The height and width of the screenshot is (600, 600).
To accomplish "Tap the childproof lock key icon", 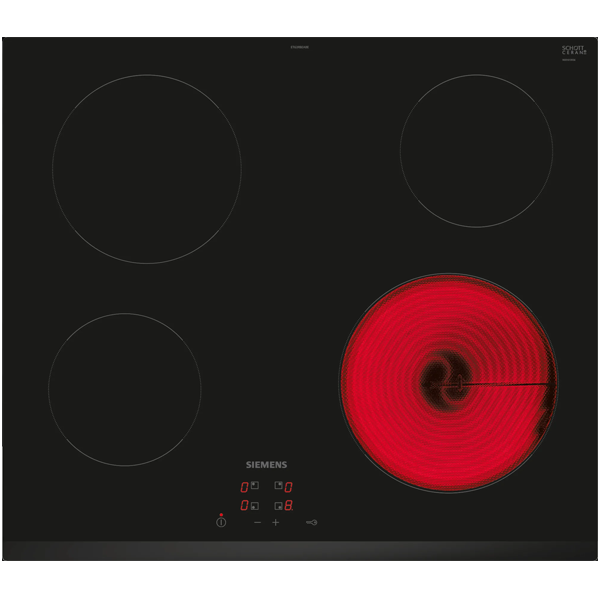I will (310, 522).
